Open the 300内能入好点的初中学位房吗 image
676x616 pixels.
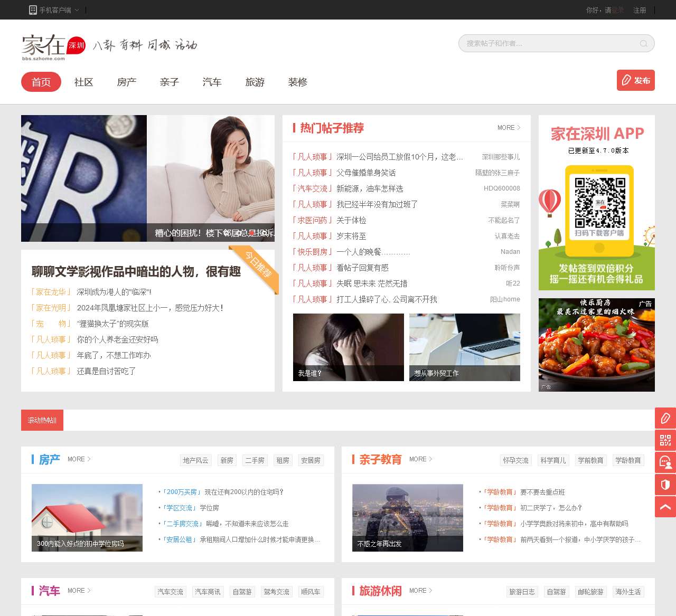coord(87,518)
